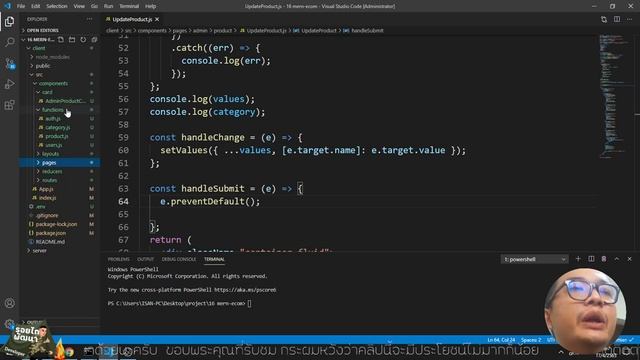Image resolution: width=640 pixels, height=360 pixels.
Task: Collapse the card folder
Action: [47, 92]
